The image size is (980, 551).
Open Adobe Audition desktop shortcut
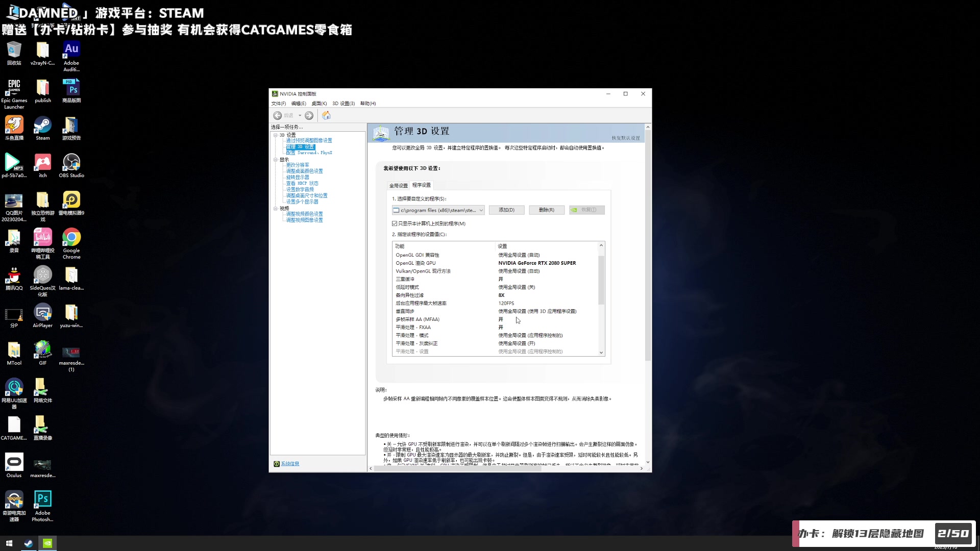coord(71,56)
